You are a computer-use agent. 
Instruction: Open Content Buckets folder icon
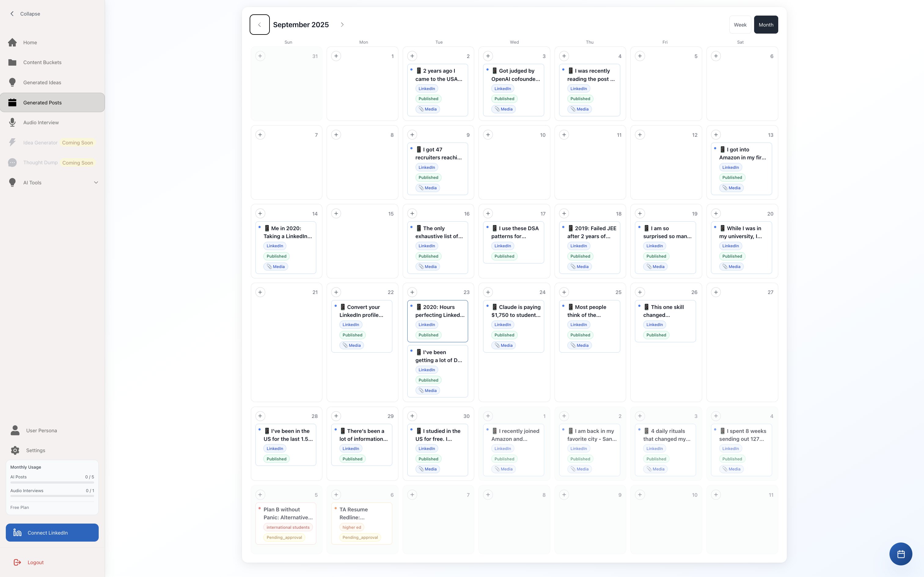click(12, 63)
